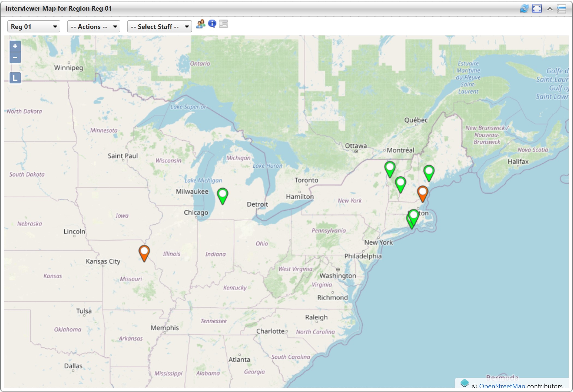This screenshot has height=392, width=573.
Task: Refresh the interviewer map panel
Action: [524, 9]
